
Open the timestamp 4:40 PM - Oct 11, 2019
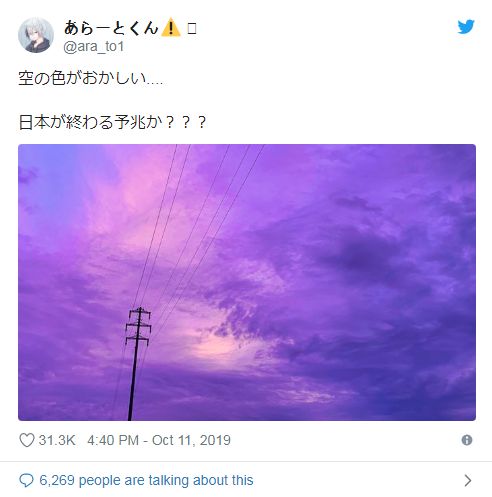(x=159, y=440)
